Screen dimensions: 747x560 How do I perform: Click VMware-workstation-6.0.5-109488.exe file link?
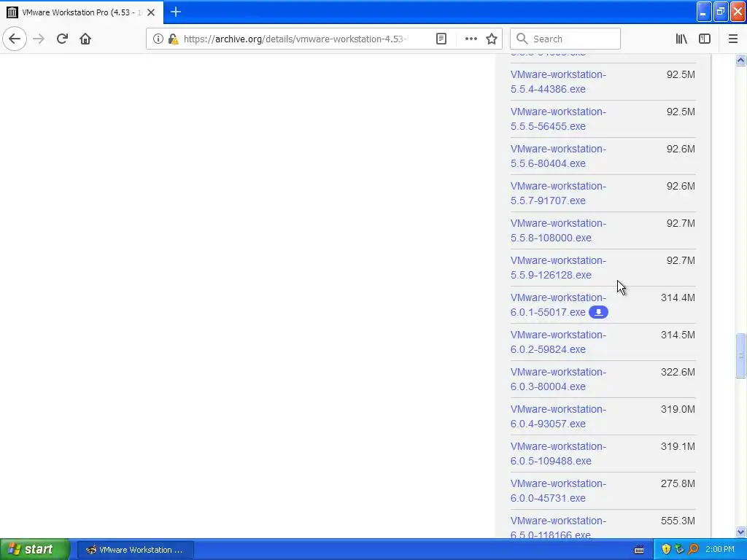[x=558, y=454]
